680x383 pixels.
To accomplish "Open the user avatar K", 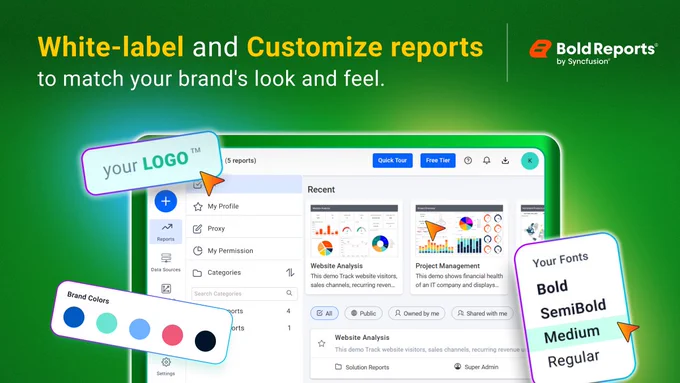I will pos(530,161).
